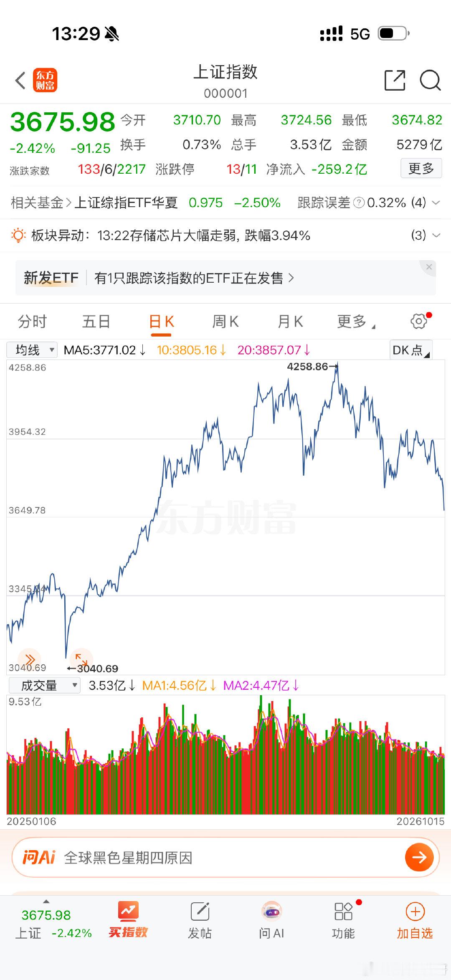This screenshot has height=980, width=451.
Task: Tap the 最高 3724.56 value
Action: point(306,120)
